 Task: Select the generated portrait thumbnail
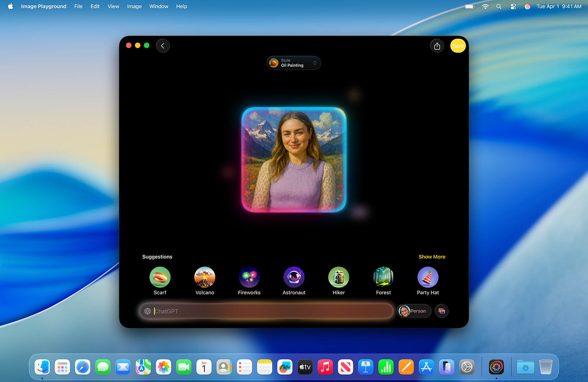[294, 160]
